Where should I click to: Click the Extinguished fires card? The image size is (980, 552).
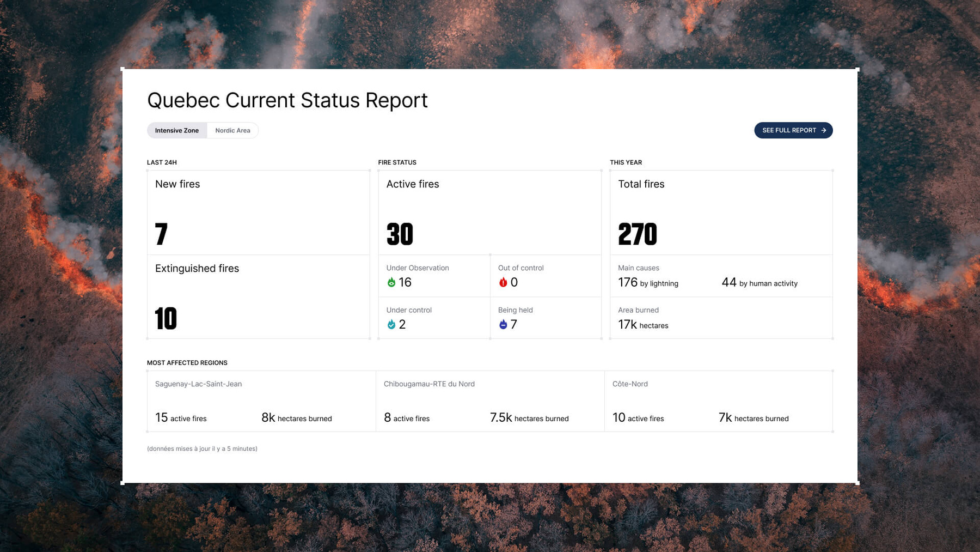[258, 297]
